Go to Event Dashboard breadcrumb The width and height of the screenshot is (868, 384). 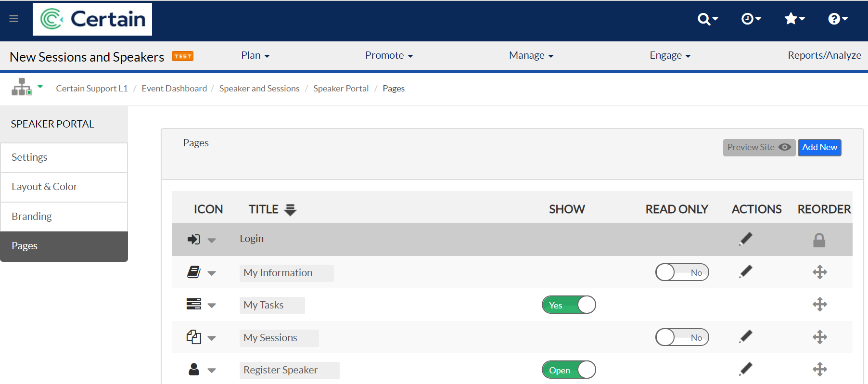coord(174,89)
